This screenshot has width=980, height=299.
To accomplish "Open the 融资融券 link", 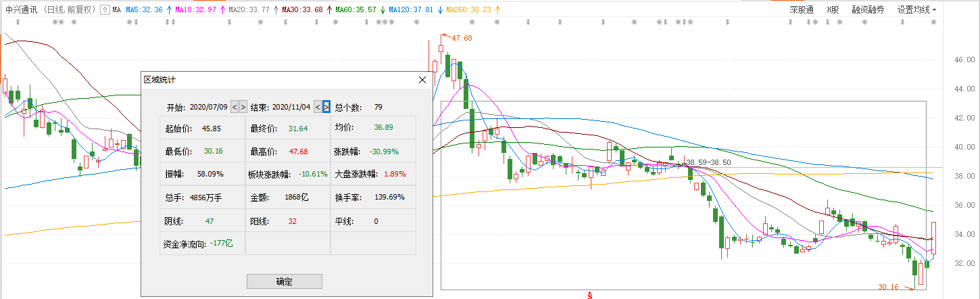I will click(868, 10).
